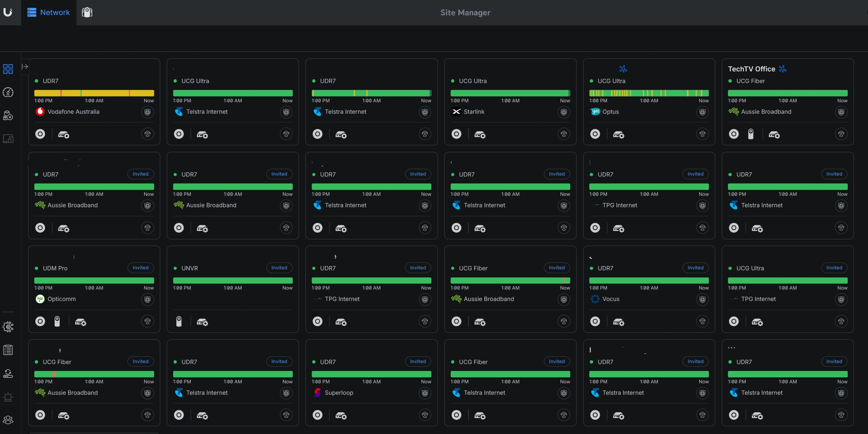Click the Starlink logo on the UCG Ultra card

pyautogui.click(x=456, y=111)
